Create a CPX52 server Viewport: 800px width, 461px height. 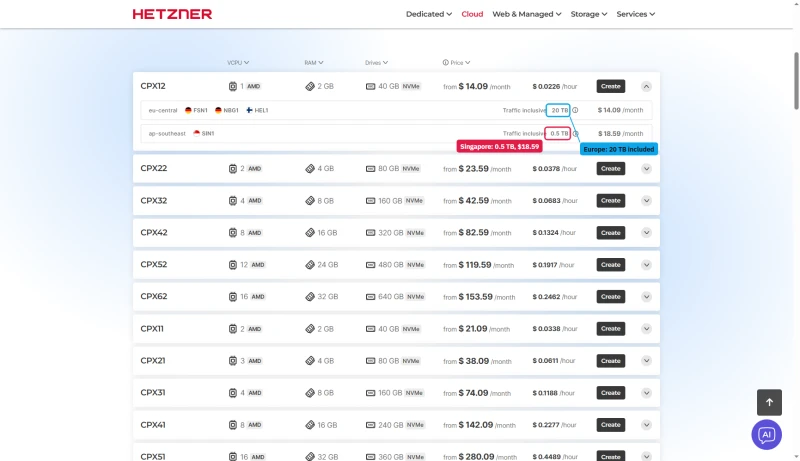[x=611, y=265]
